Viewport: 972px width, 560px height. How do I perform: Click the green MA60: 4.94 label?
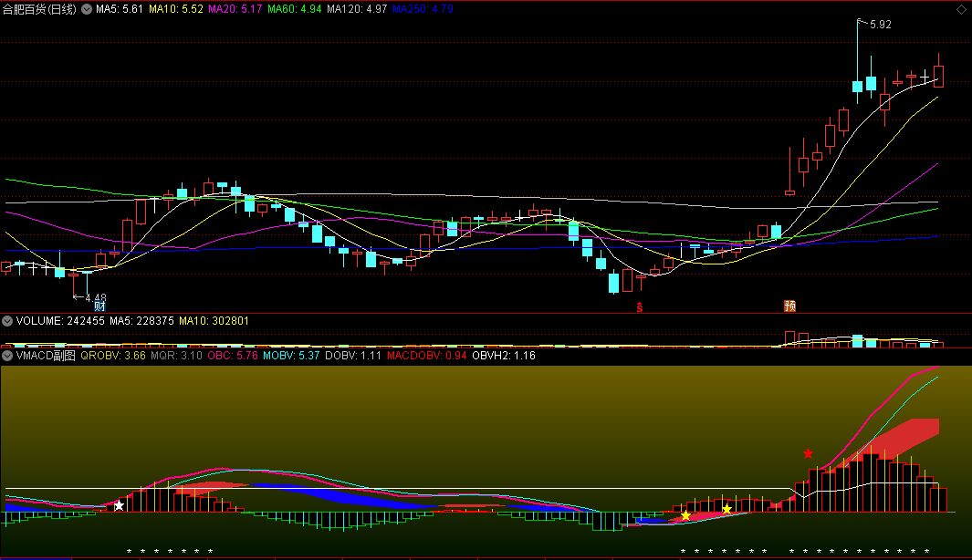(295, 9)
